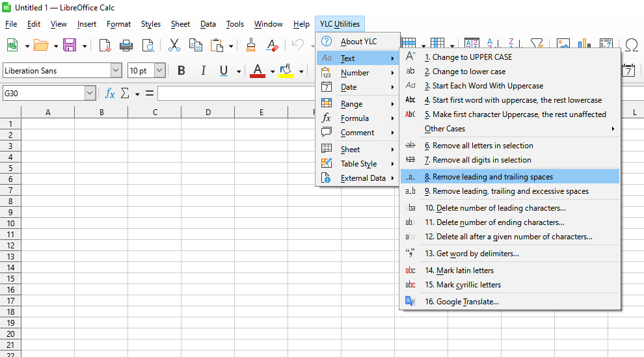This screenshot has width=644, height=357.
Task: Click the Print icon in toolbar
Action: tap(126, 45)
